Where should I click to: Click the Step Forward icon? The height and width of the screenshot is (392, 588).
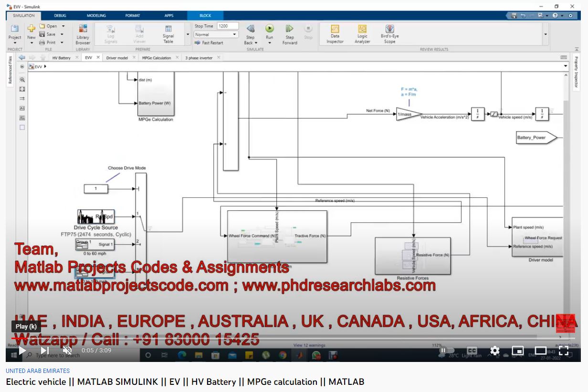pos(289,29)
